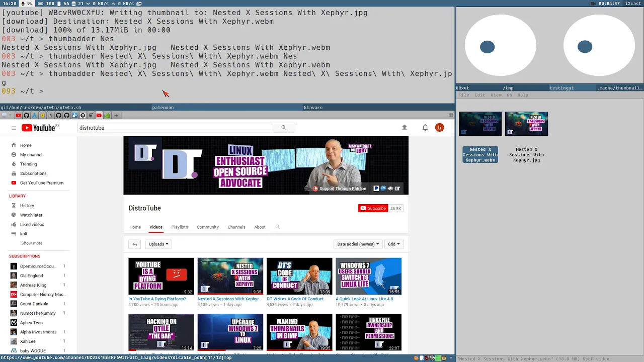
Task: Open the Xah Lee subscription
Action: [x=28, y=341]
